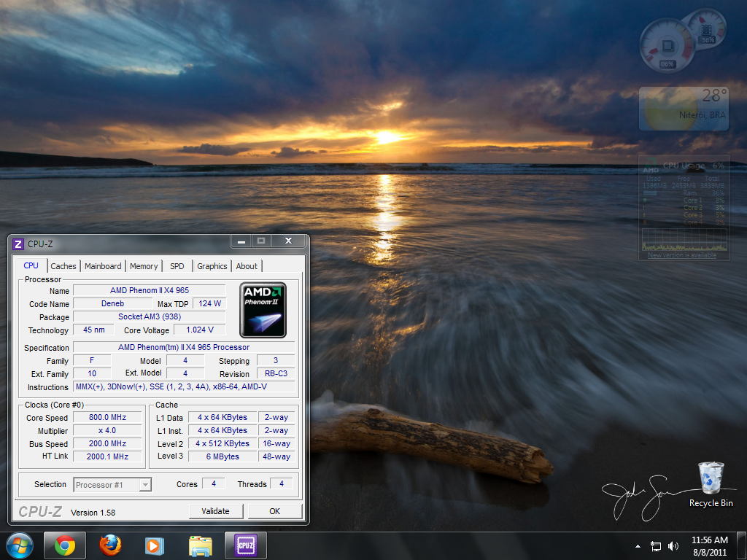Viewport: 747px width, 560px height.
Task: Launch Google Chrome from the taskbar
Action: (x=64, y=545)
